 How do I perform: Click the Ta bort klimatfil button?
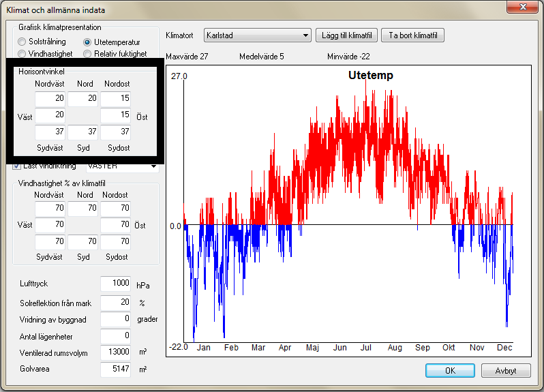[x=412, y=35]
